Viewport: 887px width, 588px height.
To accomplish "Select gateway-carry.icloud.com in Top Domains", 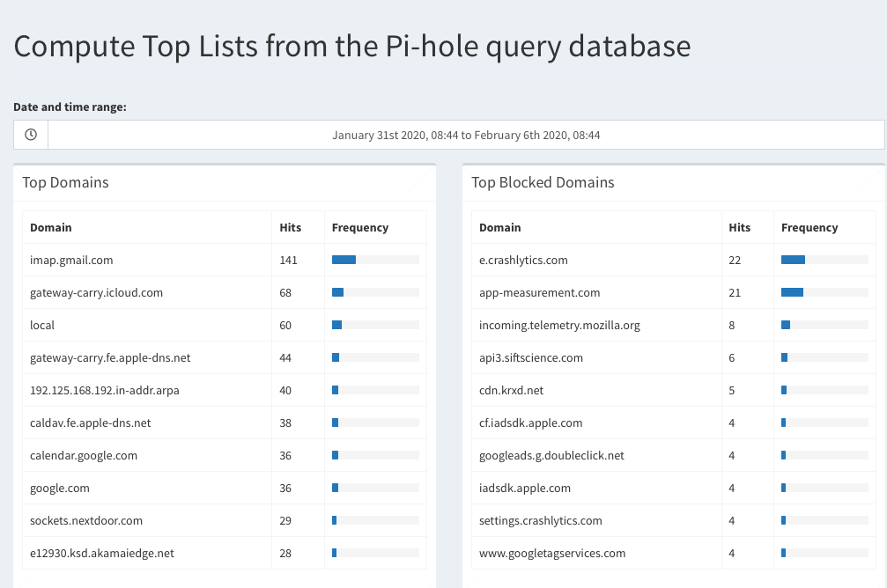I will click(x=96, y=293).
